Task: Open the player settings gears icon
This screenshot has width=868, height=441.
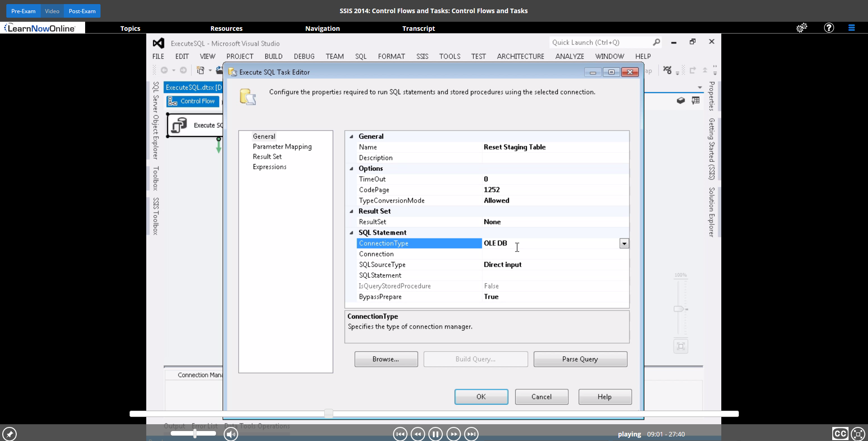Action: click(801, 28)
